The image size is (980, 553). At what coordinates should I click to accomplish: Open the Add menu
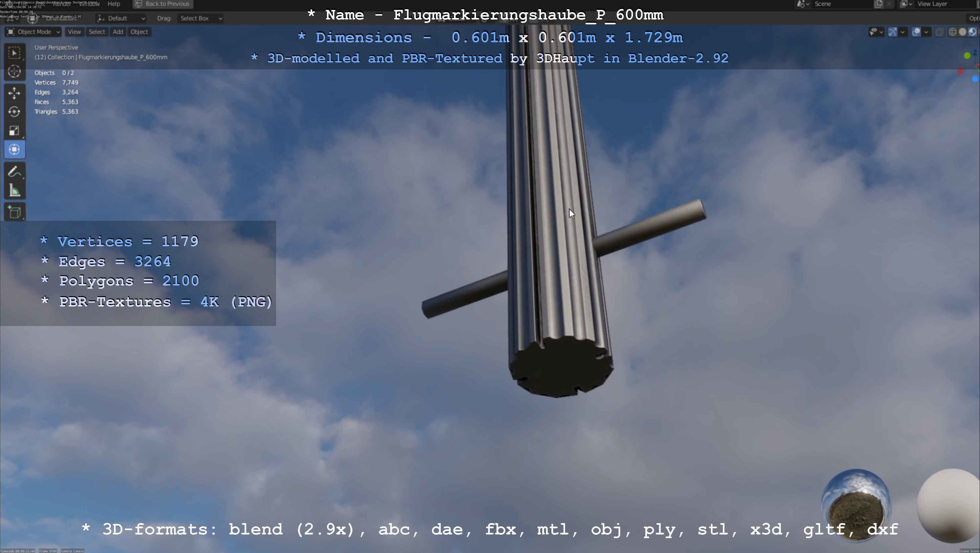pyautogui.click(x=118, y=32)
